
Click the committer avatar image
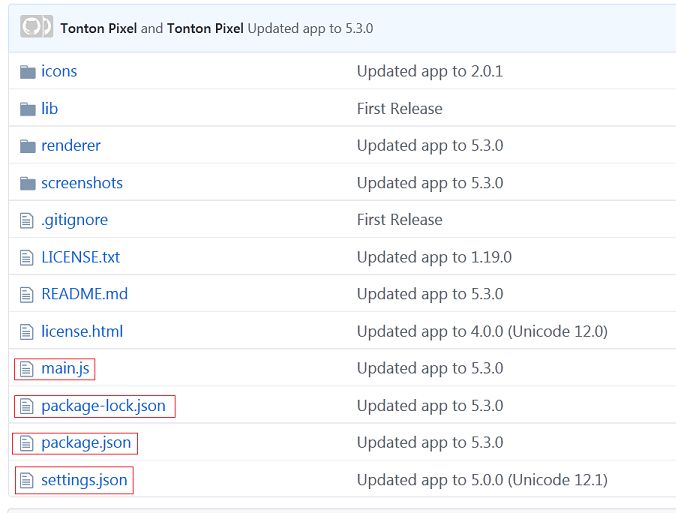37,27
